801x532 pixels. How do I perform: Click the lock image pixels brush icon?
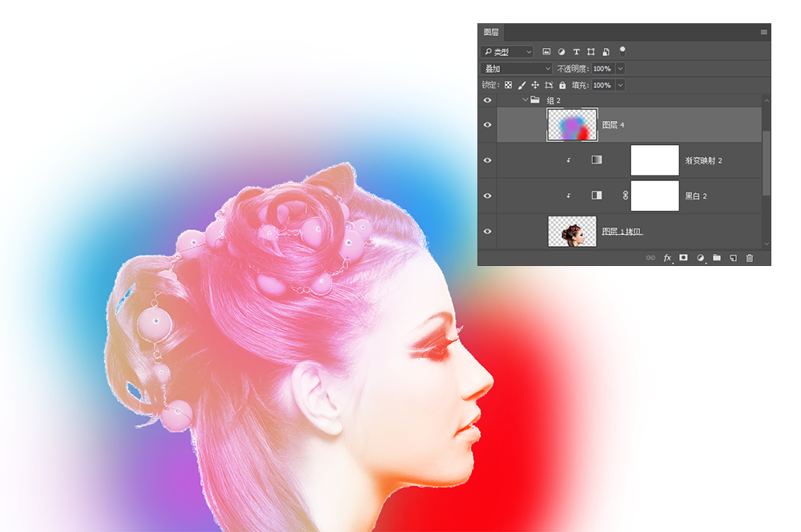coord(521,85)
